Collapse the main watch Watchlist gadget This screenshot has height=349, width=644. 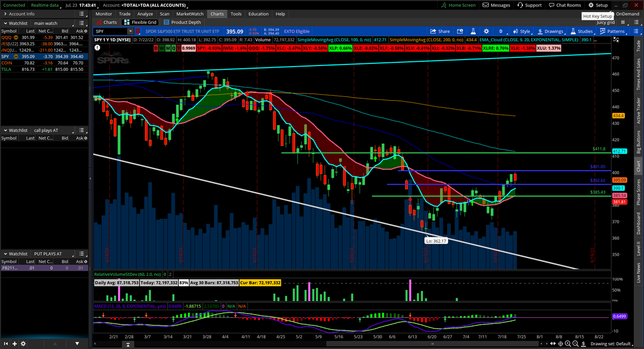pyautogui.click(x=5, y=23)
